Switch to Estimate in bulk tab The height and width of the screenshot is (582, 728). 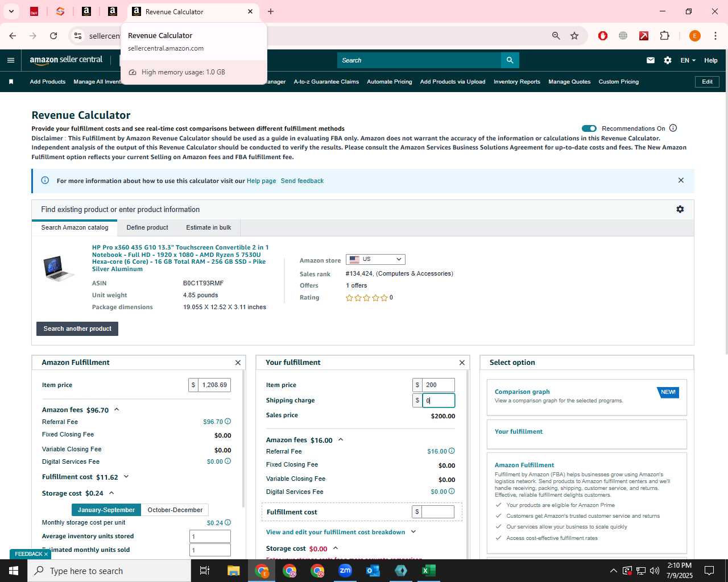(x=209, y=227)
